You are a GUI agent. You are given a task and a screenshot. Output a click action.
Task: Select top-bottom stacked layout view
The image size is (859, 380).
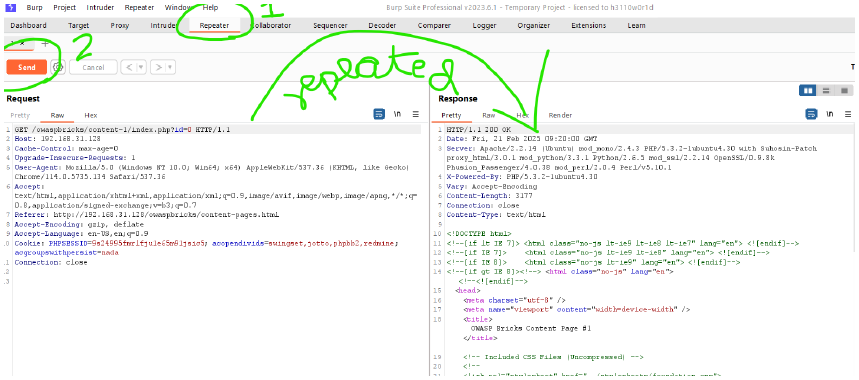[x=826, y=90]
